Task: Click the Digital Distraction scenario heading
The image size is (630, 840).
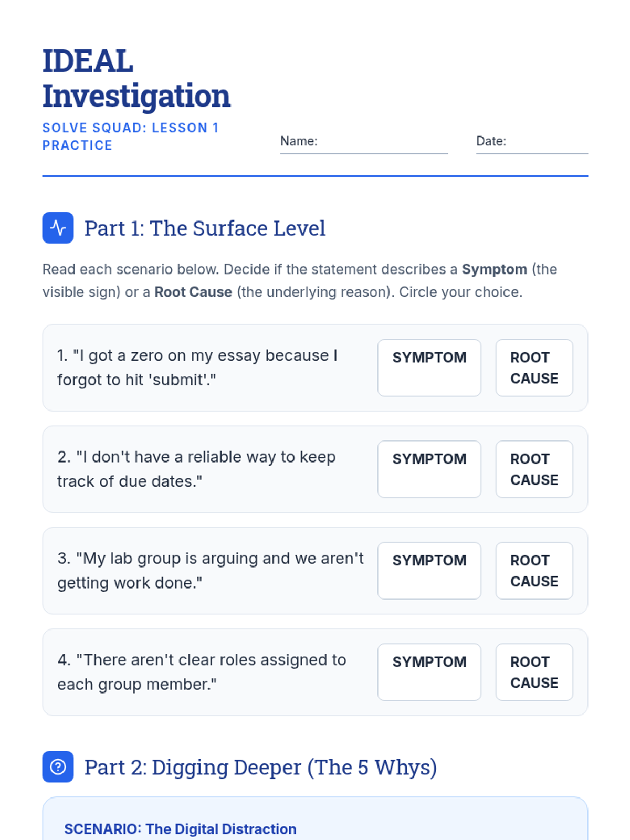Action: coord(180,829)
